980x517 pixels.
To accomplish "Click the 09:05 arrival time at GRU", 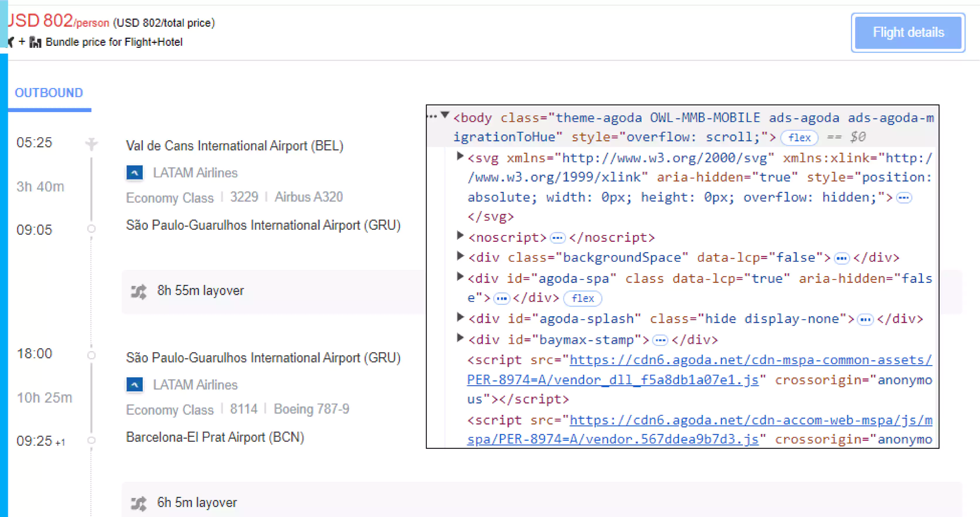I will [x=34, y=230].
